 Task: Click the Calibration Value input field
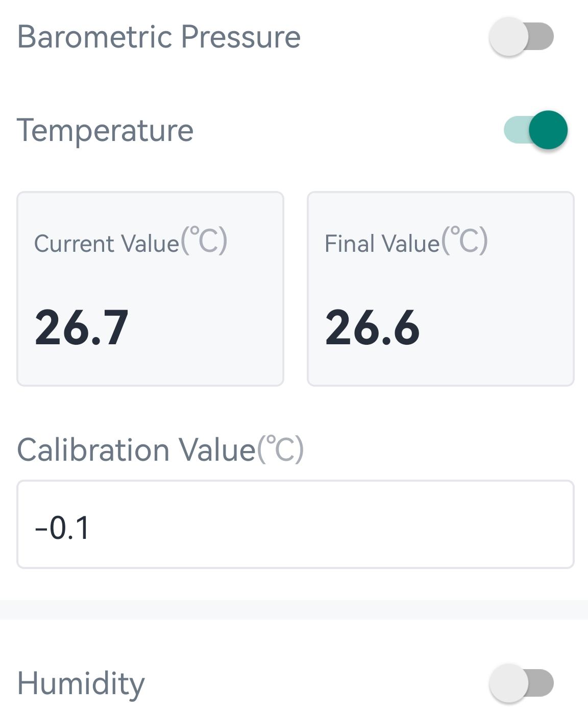pyautogui.click(x=295, y=524)
